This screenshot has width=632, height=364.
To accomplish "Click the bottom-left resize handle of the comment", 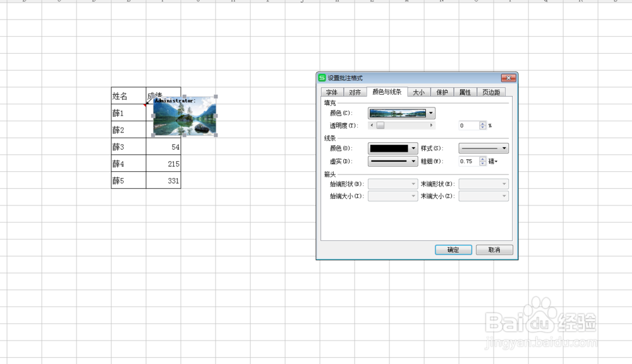I will [153, 135].
